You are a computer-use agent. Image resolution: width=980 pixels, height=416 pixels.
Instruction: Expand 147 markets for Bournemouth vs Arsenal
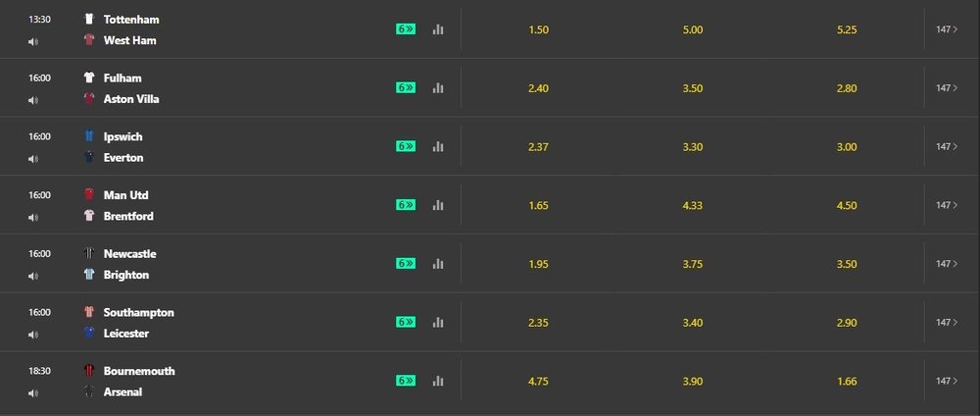(x=947, y=381)
